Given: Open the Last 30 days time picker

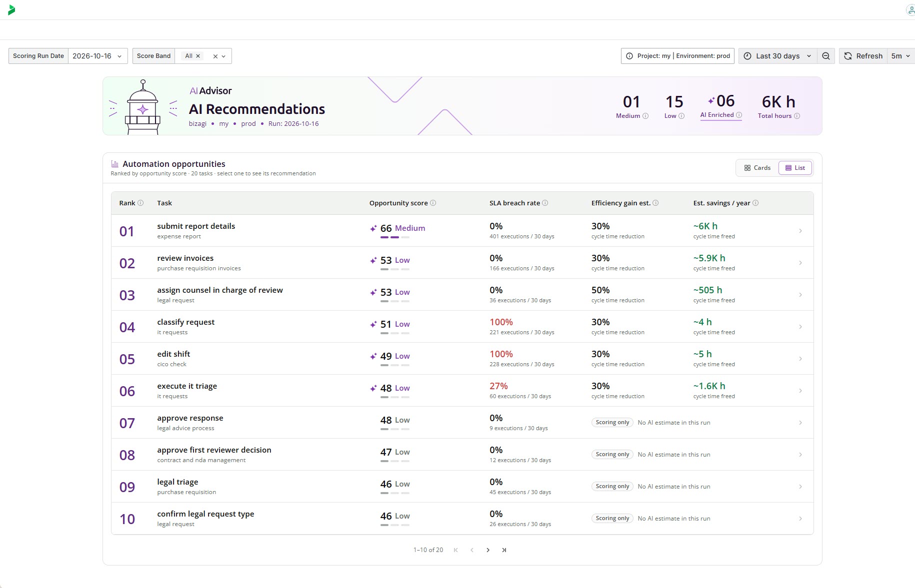Looking at the screenshot, I should [778, 56].
